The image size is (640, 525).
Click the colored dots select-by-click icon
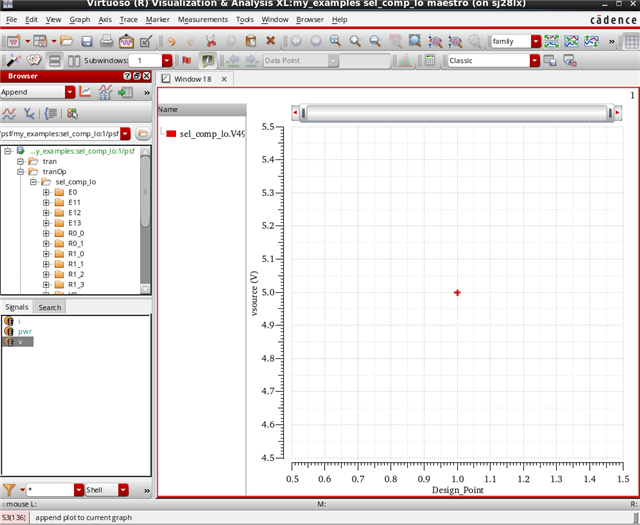point(72,113)
